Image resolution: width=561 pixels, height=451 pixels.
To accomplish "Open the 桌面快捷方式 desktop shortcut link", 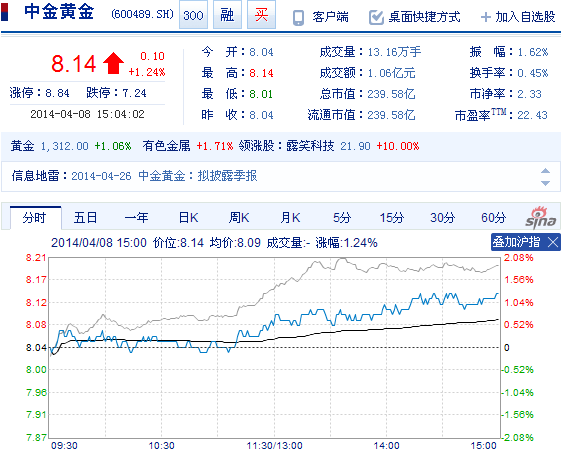I will pos(424,17).
